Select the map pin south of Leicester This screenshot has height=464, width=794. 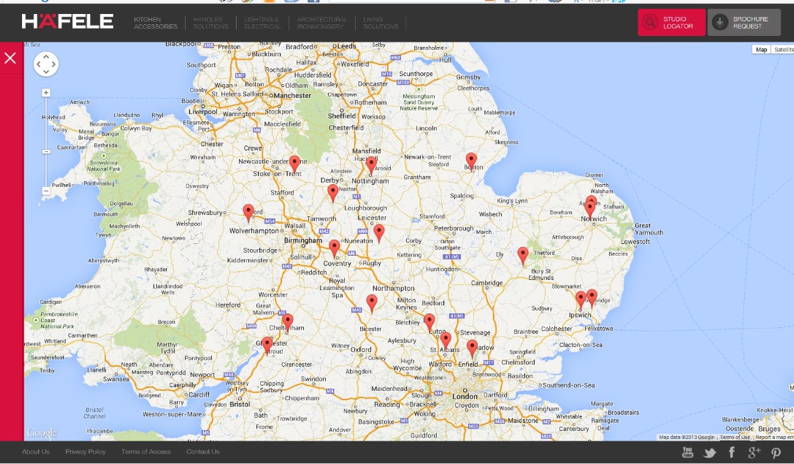point(379,233)
